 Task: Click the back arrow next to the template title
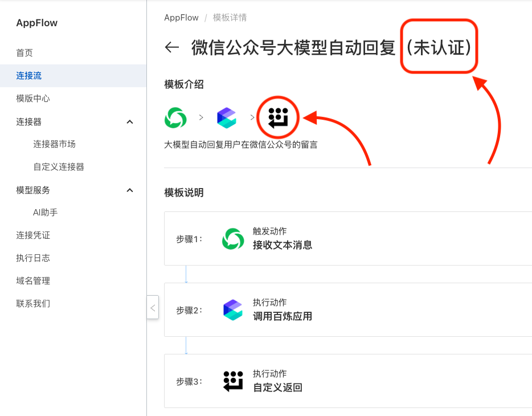pyautogui.click(x=172, y=47)
